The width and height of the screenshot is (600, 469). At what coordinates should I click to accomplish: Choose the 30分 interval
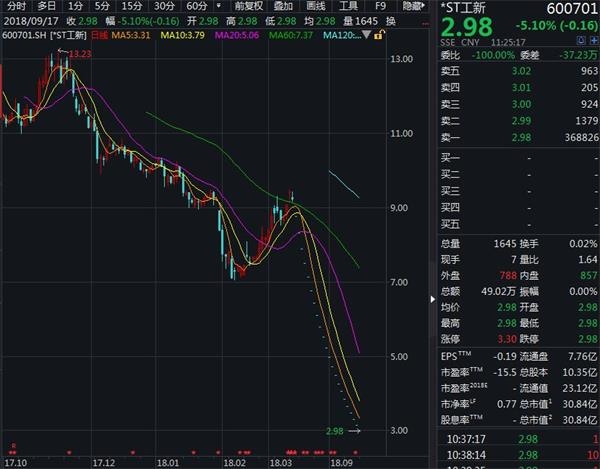(x=164, y=6)
